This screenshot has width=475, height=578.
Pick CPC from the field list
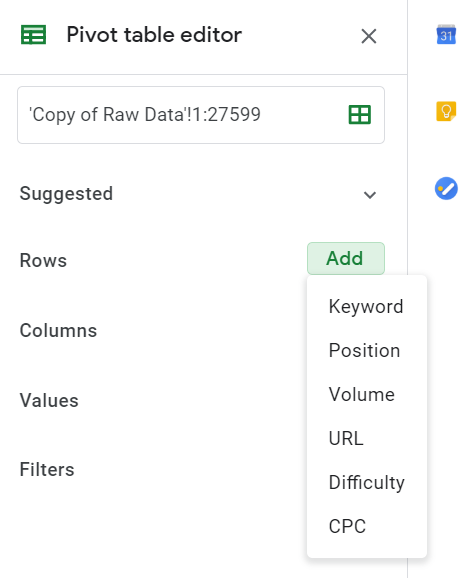point(367,526)
